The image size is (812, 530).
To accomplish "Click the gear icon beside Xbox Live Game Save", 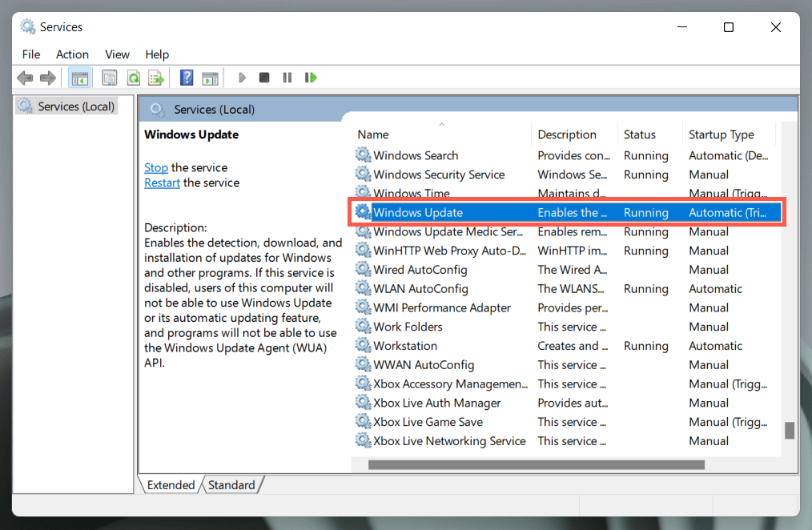I will tap(363, 421).
